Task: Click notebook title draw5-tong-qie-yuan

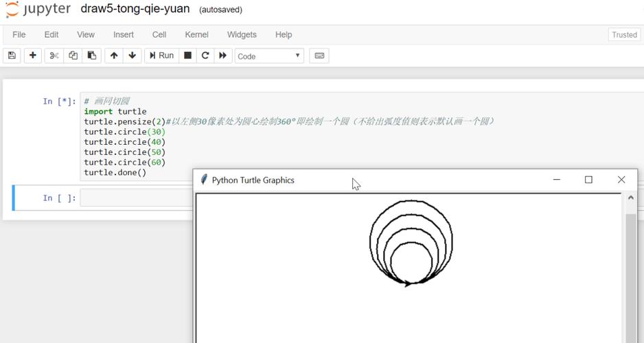Action: click(x=135, y=9)
